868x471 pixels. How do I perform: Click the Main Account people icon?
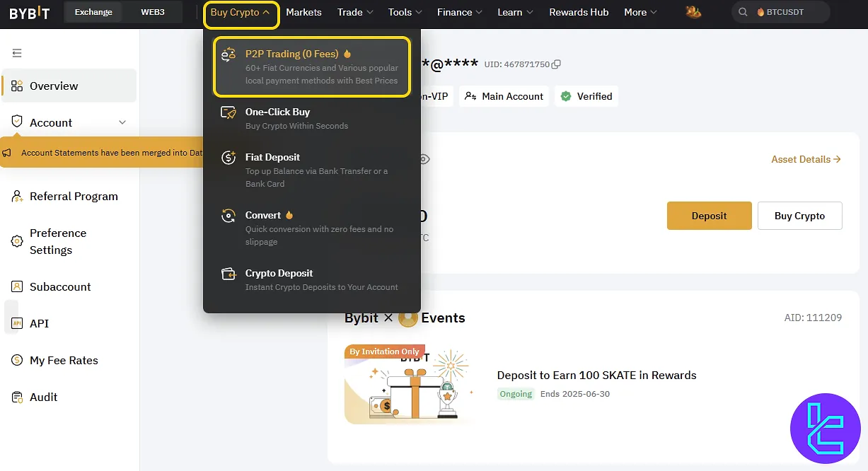tap(470, 96)
